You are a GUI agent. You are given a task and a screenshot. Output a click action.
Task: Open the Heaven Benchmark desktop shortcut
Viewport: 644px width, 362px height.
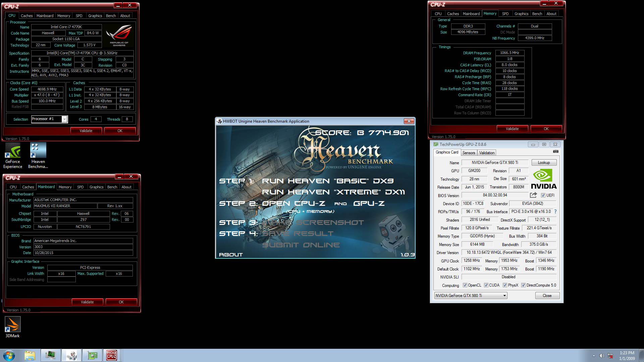[38, 155]
